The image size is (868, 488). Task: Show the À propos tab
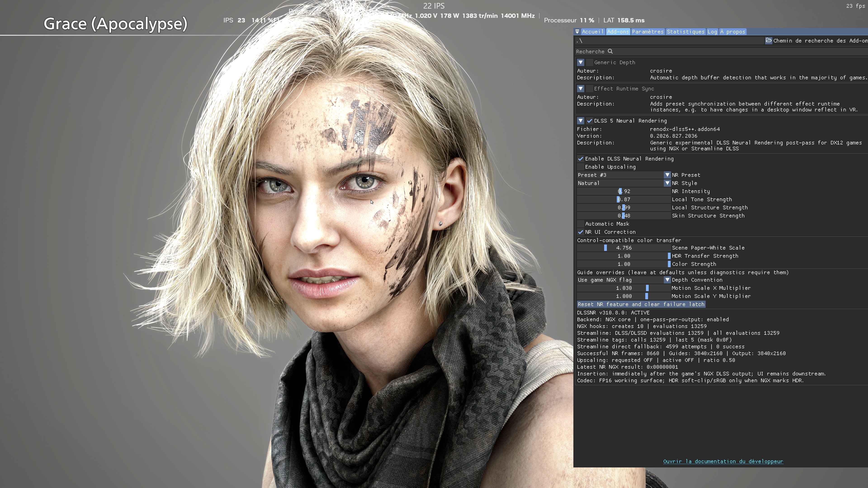click(733, 32)
